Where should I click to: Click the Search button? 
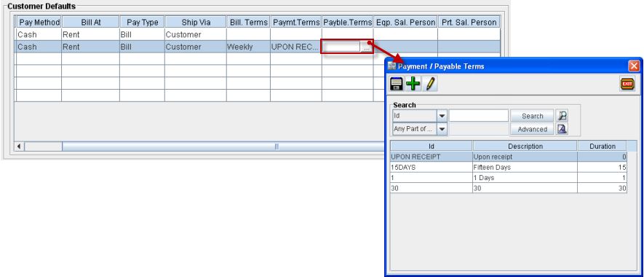click(x=532, y=116)
